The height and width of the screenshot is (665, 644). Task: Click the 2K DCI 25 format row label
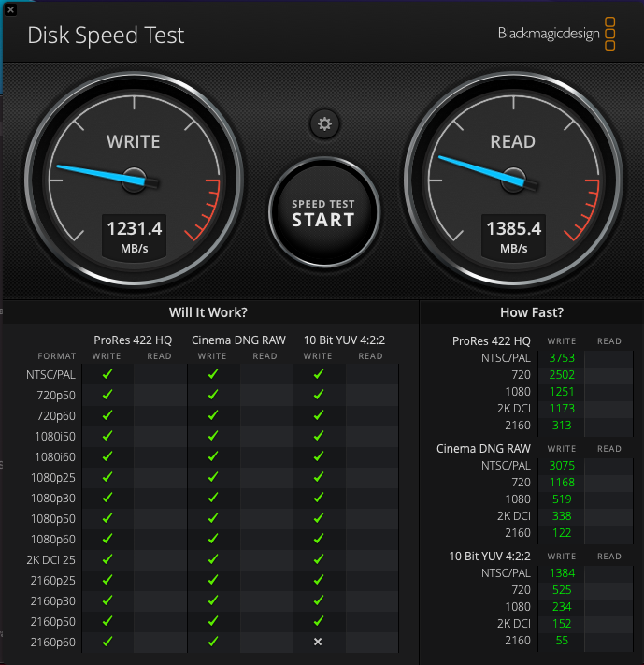(x=50, y=560)
